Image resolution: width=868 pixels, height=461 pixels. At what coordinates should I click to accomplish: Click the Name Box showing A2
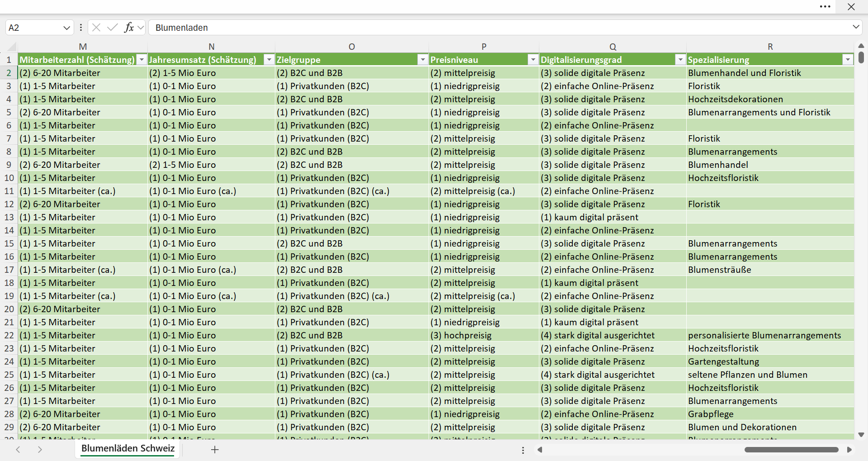point(34,28)
